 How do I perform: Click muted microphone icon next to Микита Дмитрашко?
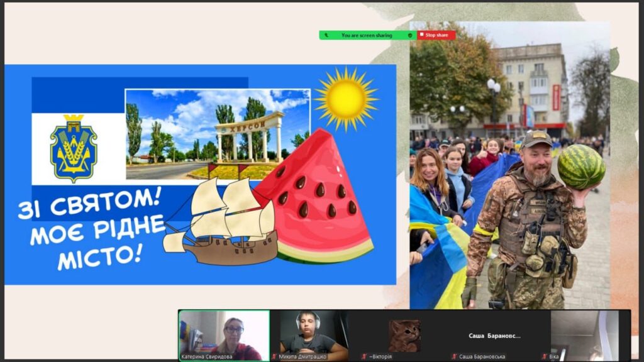pos(274,357)
